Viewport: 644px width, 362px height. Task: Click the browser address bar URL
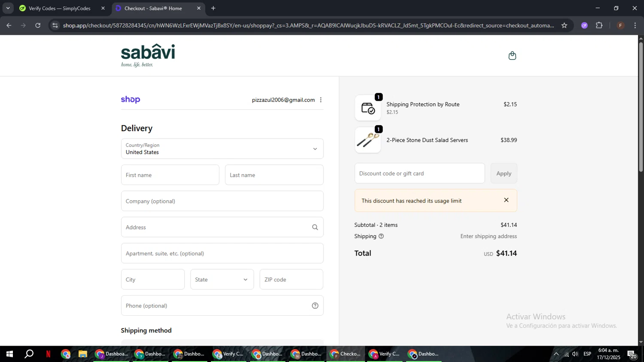coord(308,25)
